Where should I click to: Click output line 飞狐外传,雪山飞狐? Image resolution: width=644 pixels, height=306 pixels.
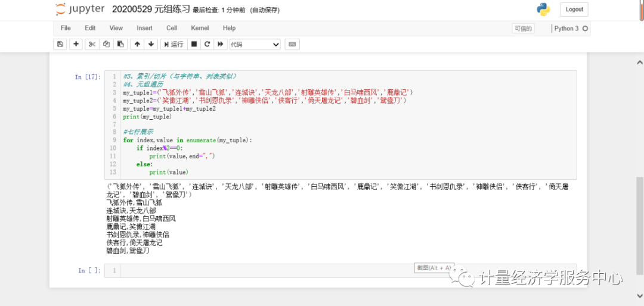134,202
